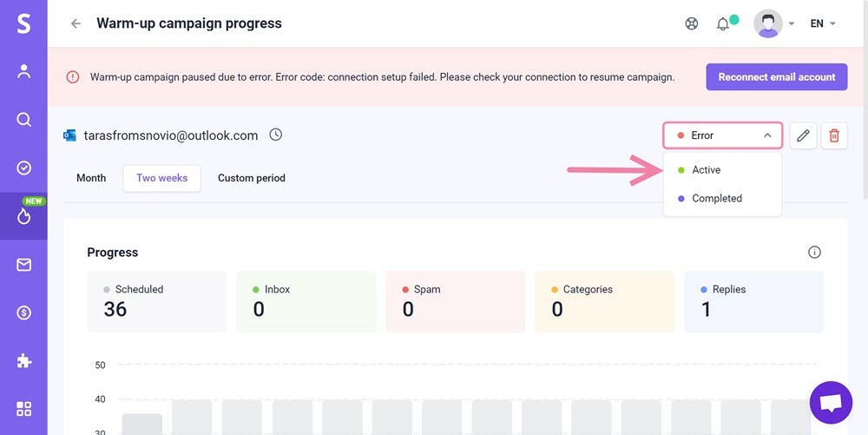Open the notifications bell icon

pos(722,23)
